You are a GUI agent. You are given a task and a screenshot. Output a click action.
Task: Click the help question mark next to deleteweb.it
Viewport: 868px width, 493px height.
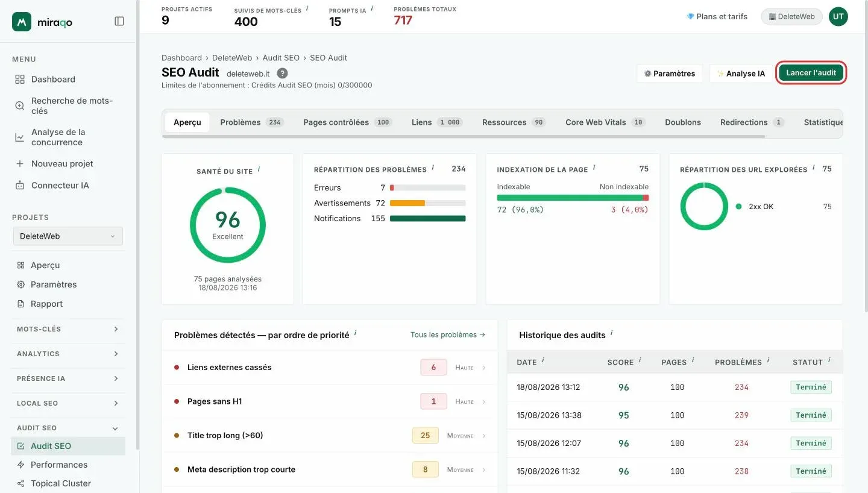(x=282, y=73)
